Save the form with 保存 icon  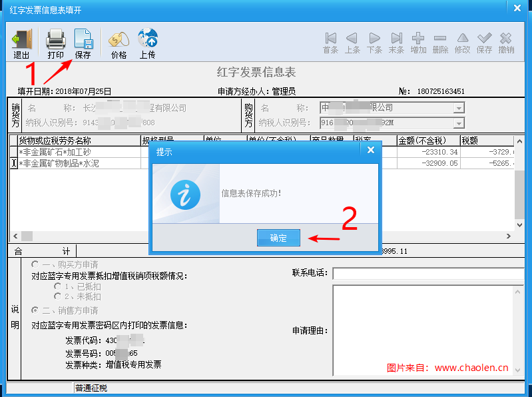pos(83,44)
